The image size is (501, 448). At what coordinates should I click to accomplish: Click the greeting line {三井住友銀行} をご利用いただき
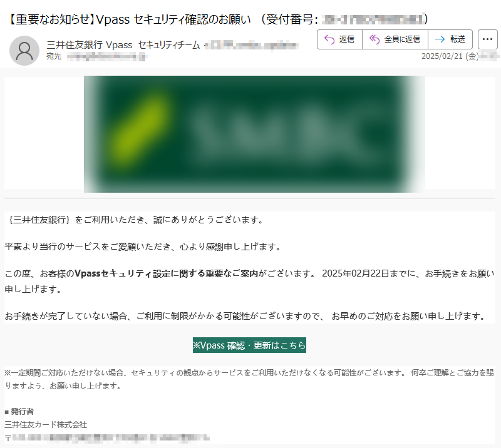(136, 220)
